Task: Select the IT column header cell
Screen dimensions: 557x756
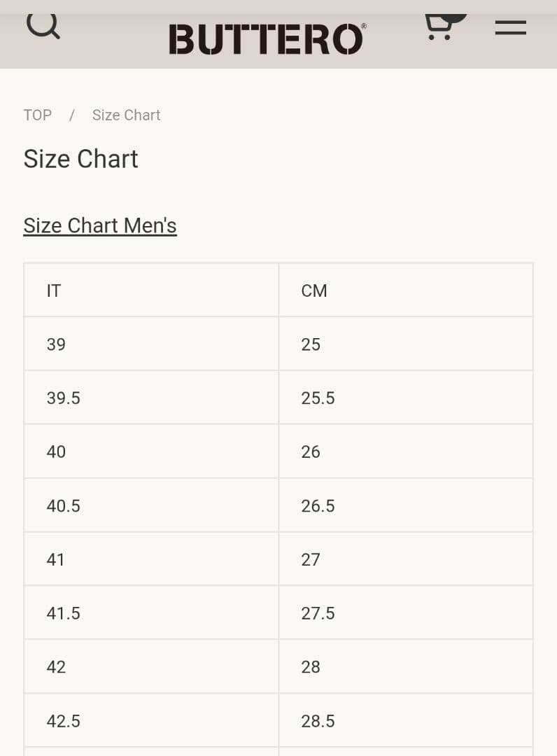Action: [151, 290]
